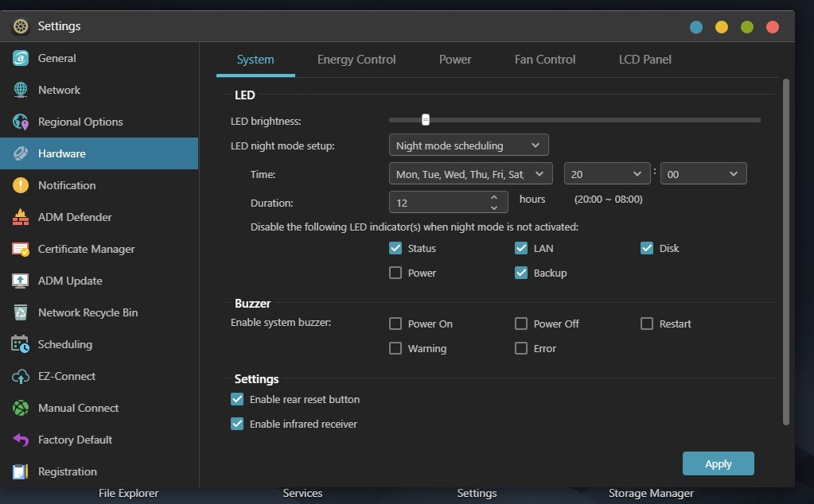Switch to the Fan Control tab
814x504 pixels.
[x=545, y=59]
